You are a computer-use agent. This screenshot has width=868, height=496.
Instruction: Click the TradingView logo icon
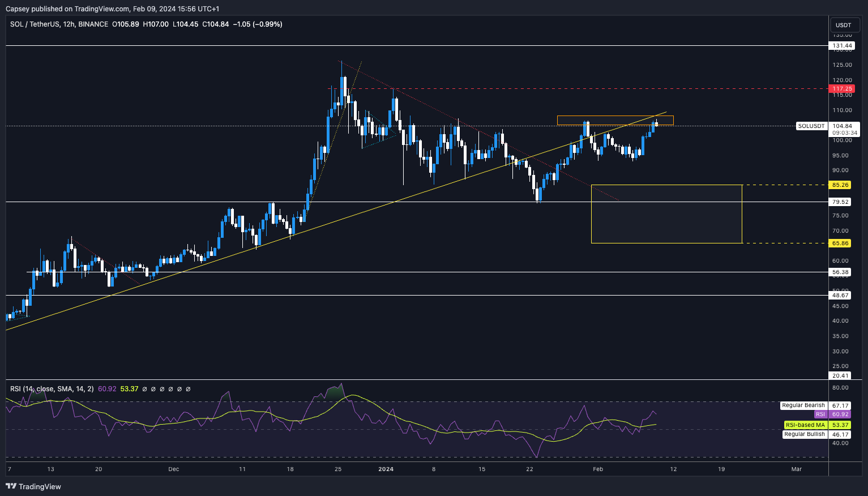11,486
